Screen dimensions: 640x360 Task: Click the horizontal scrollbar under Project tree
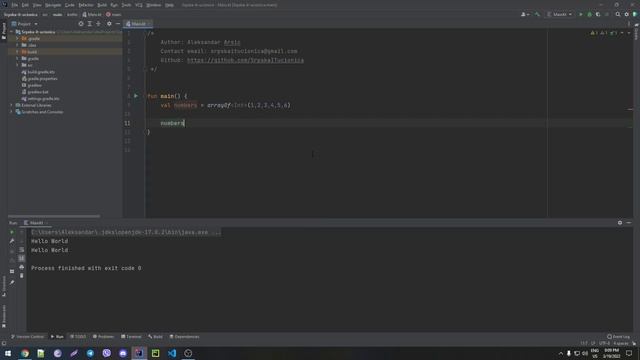[x=54, y=216]
